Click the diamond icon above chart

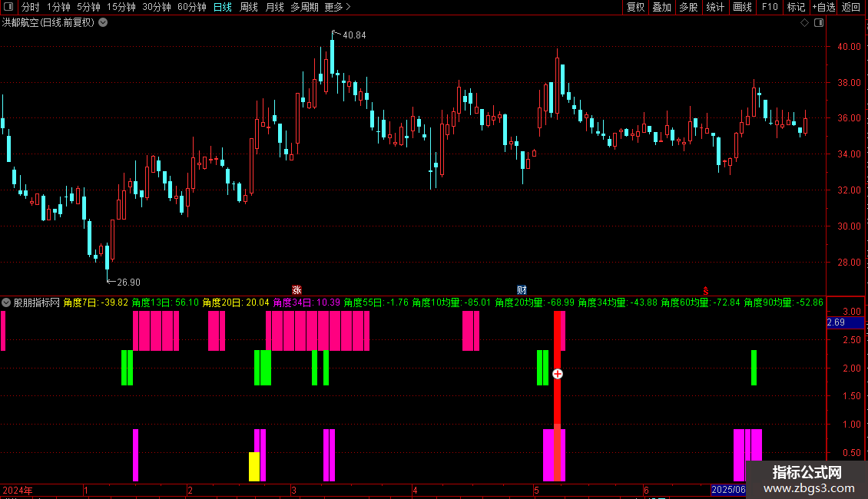(x=805, y=23)
